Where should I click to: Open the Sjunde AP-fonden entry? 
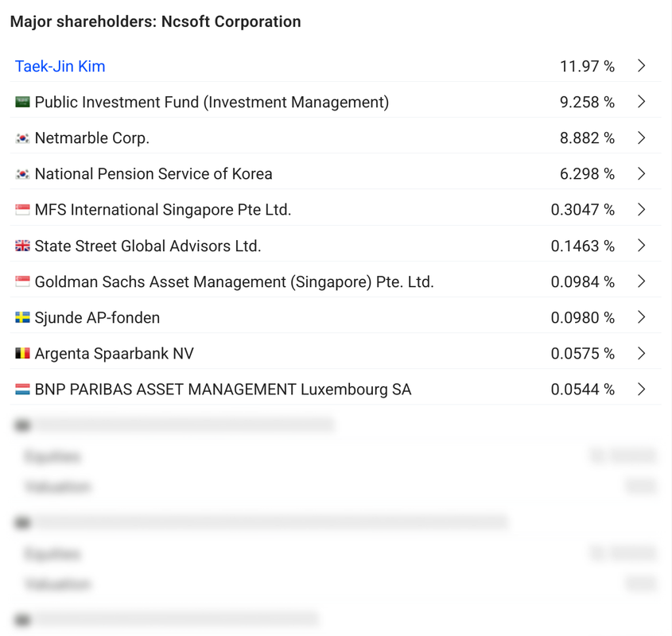(97, 318)
